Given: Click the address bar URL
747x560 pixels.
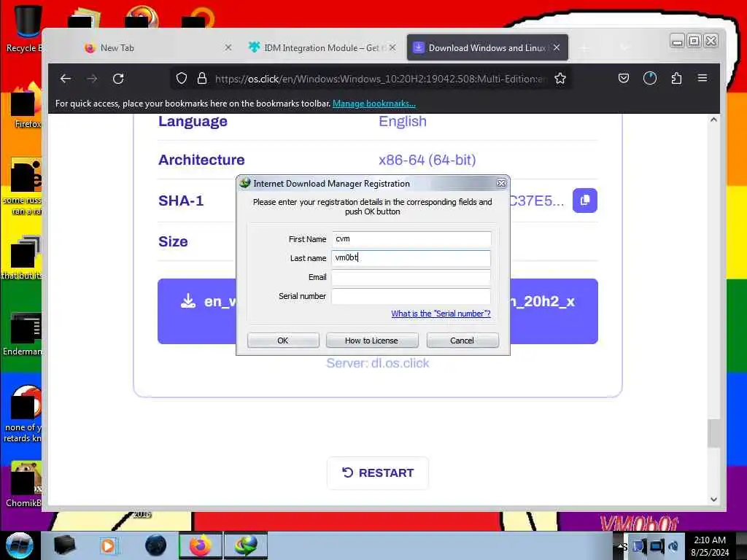Looking at the screenshot, I should click(381, 79).
